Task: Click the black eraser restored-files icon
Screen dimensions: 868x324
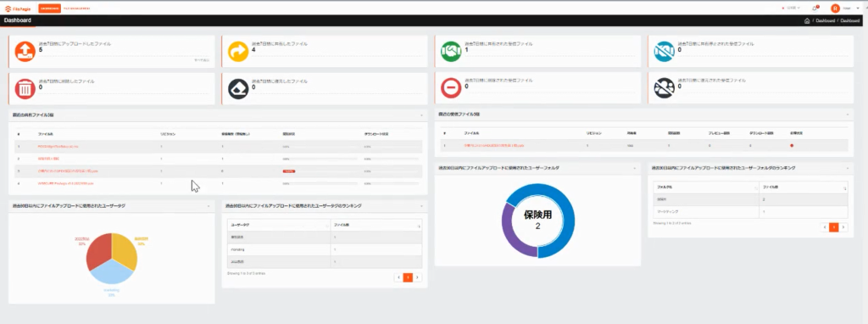Action: tap(238, 88)
